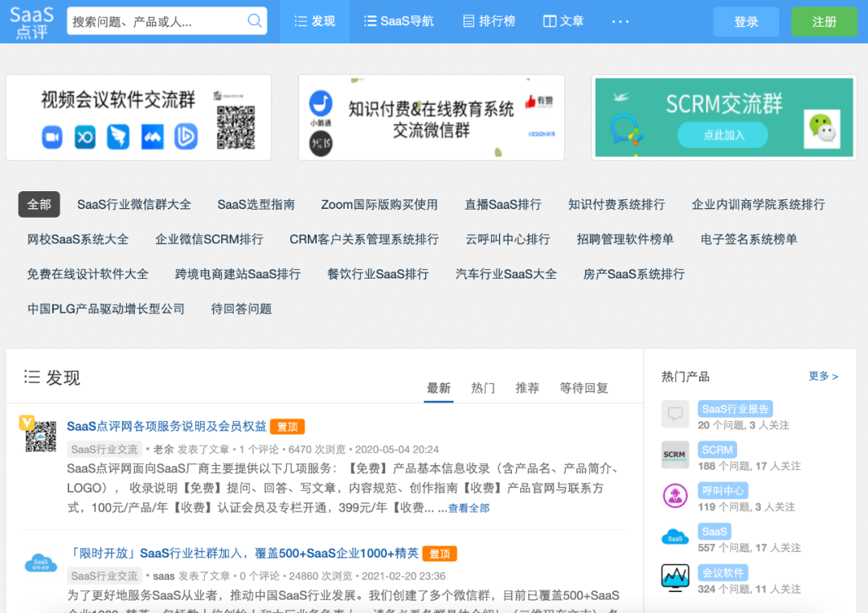Open the SaaS行业报告 product tag
This screenshot has width=868, height=613.
click(735, 409)
